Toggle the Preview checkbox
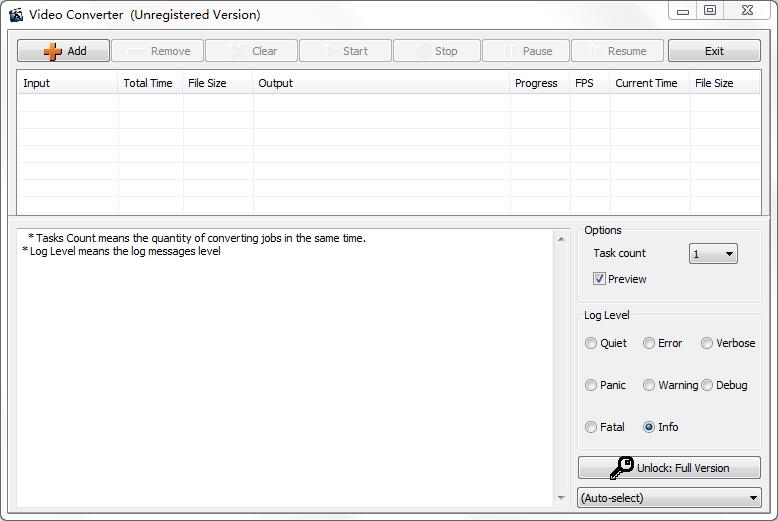The height and width of the screenshot is (521, 778). [x=599, y=279]
